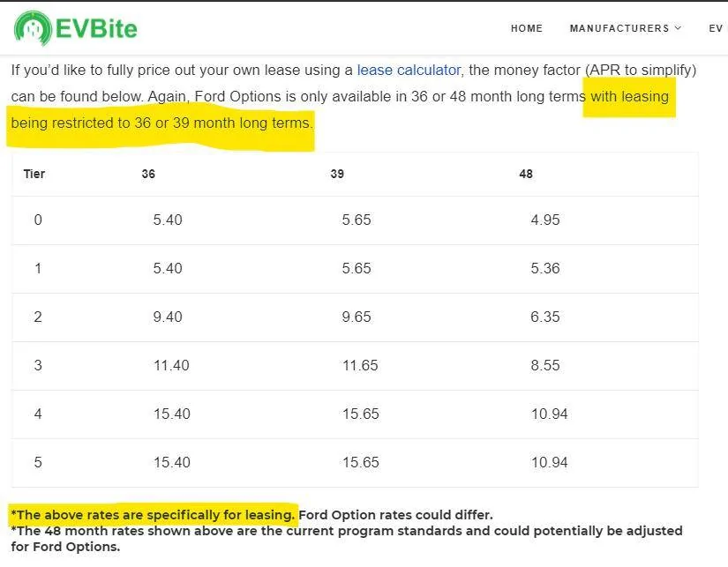Open the HOME menu item
Viewport: 728px width, 567px height.
pyautogui.click(x=527, y=28)
